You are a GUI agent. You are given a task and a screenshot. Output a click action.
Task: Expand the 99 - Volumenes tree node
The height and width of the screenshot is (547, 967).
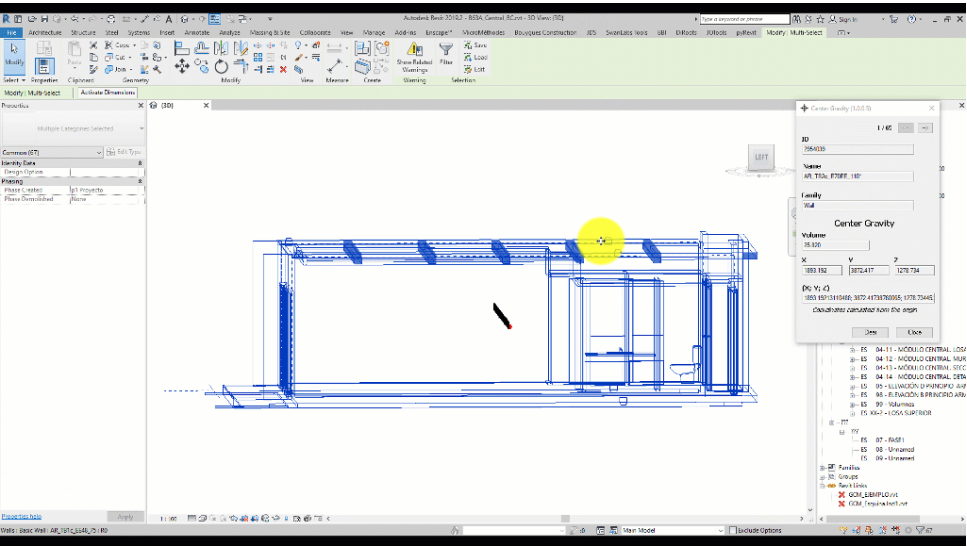click(x=853, y=405)
